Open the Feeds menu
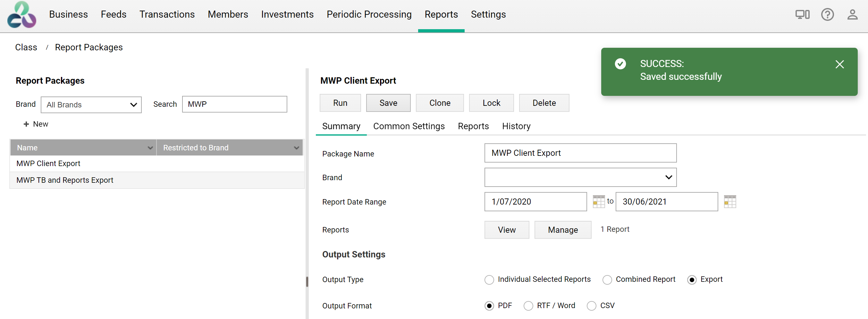Viewport: 868px width, 319px height. (x=114, y=14)
